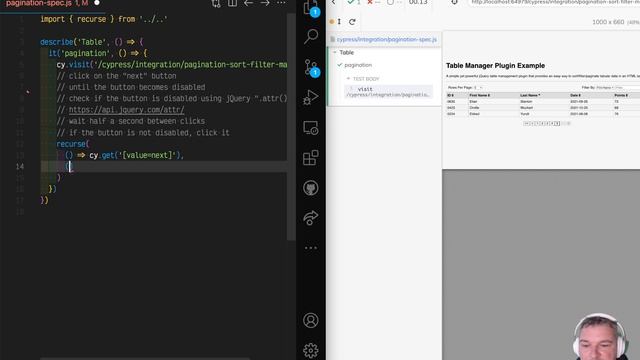
Task: Open the Rows Per Page dropdown
Action: point(478,87)
